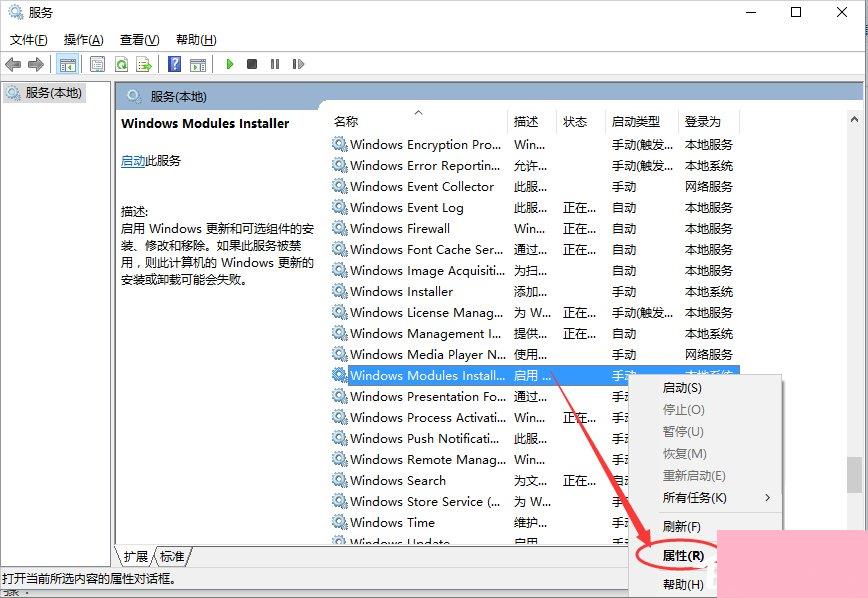Click the Windows Font Cache Ser... gear icon
The height and width of the screenshot is (598, 868).
tap(339, 250)
